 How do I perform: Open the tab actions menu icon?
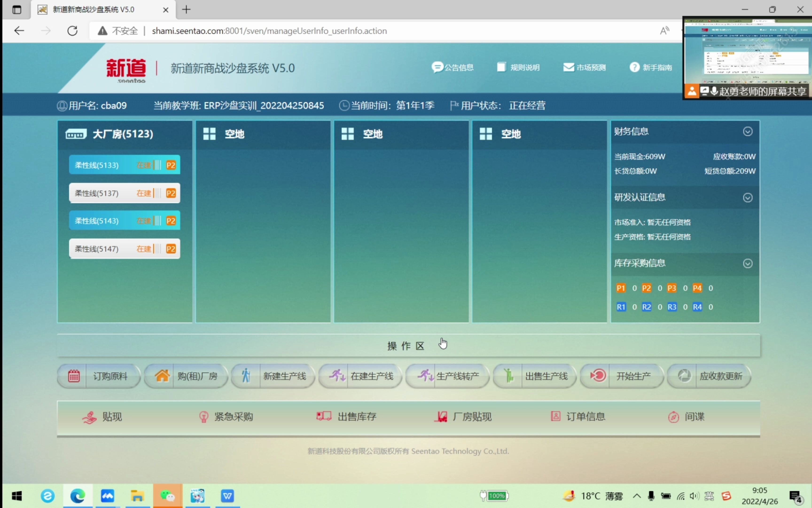coord(16,10)
